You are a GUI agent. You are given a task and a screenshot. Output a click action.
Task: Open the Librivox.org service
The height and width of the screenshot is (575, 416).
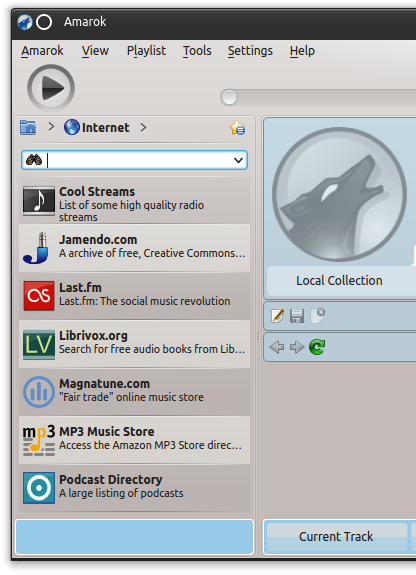pyautogui.click(x=135, y=344)
